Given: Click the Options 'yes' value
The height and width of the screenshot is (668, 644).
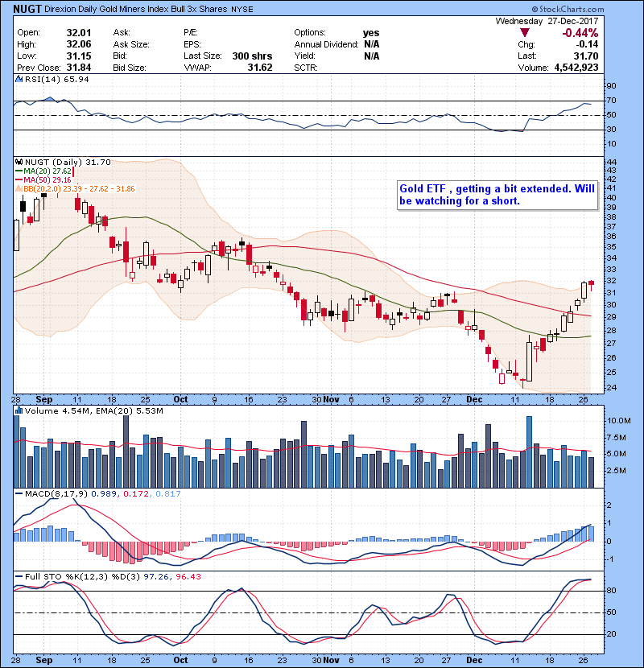Looking at the screenshot, I should click(371, 33).
